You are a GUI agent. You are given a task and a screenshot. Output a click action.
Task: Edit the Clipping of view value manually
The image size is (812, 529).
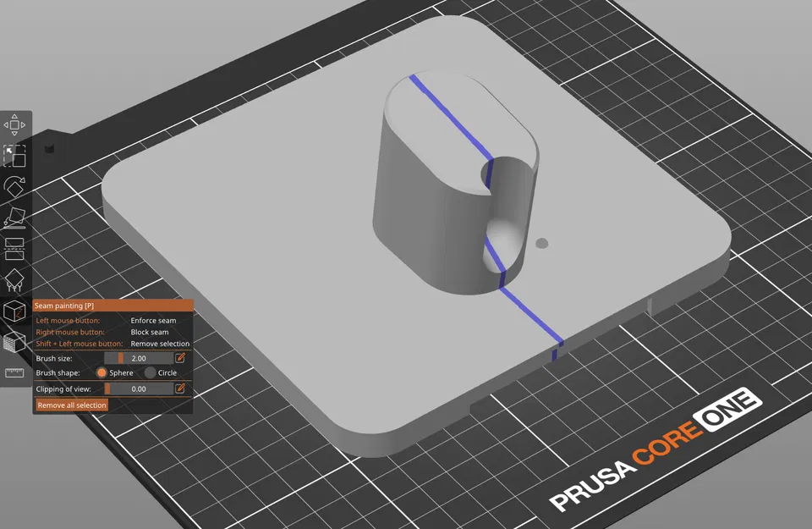180,388
